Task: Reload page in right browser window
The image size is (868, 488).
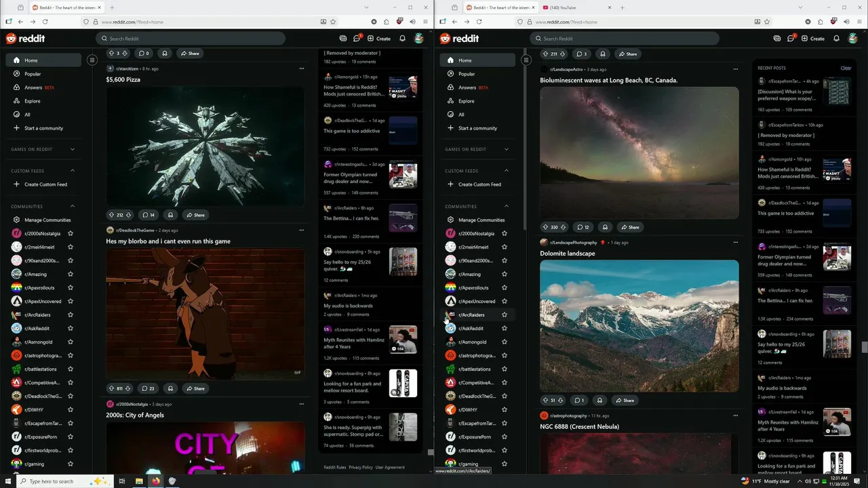Action: [479, 22]
